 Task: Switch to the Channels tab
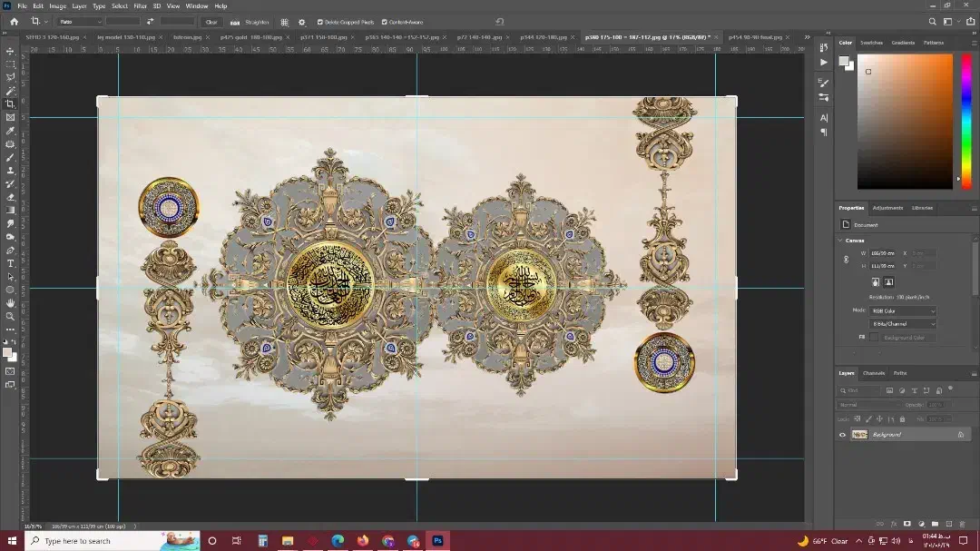pyautogui.click(x=873, y=373)
